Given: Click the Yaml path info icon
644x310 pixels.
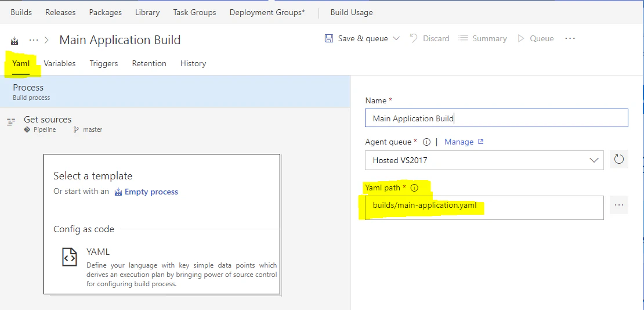Looking at the screenshot, I should (414, 188).
